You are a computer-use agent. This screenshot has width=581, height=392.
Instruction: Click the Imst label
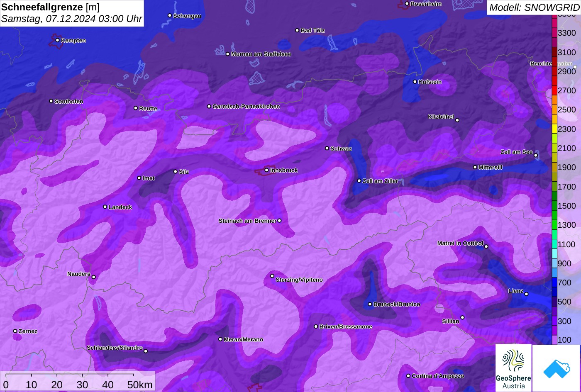coord(149,178)
